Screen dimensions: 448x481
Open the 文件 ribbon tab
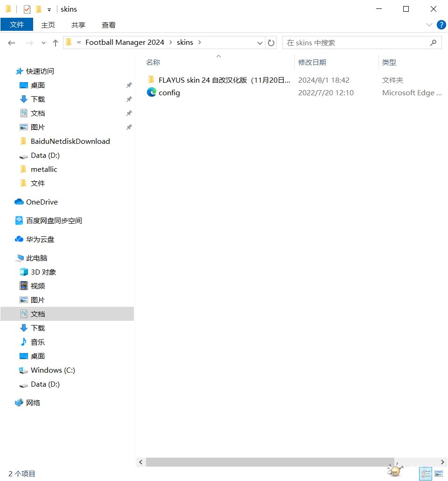[x=17, y=25]
